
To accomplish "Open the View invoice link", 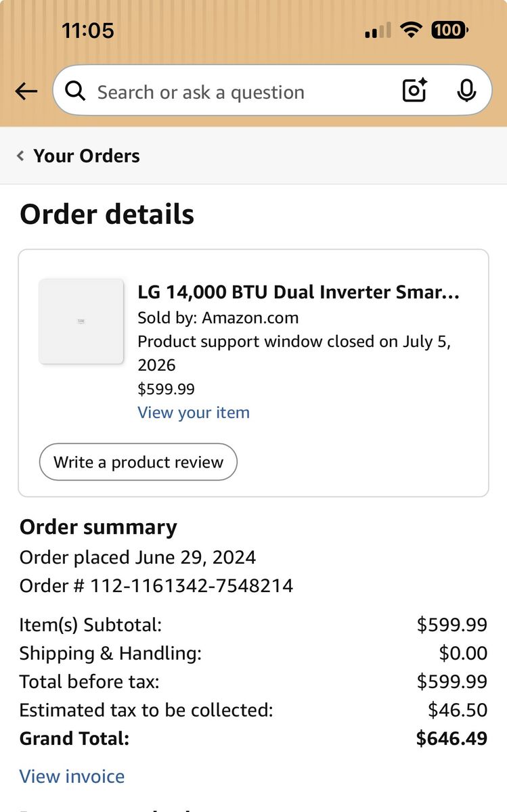I will pos(72,776).
